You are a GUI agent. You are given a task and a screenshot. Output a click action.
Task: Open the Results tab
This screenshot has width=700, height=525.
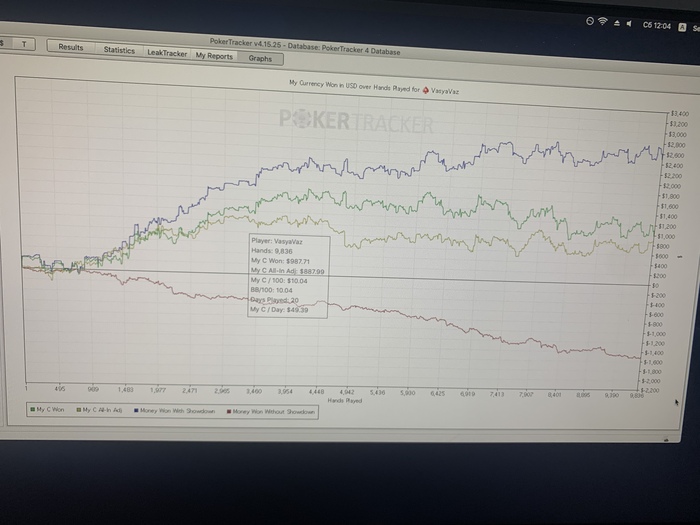point(71,47)
